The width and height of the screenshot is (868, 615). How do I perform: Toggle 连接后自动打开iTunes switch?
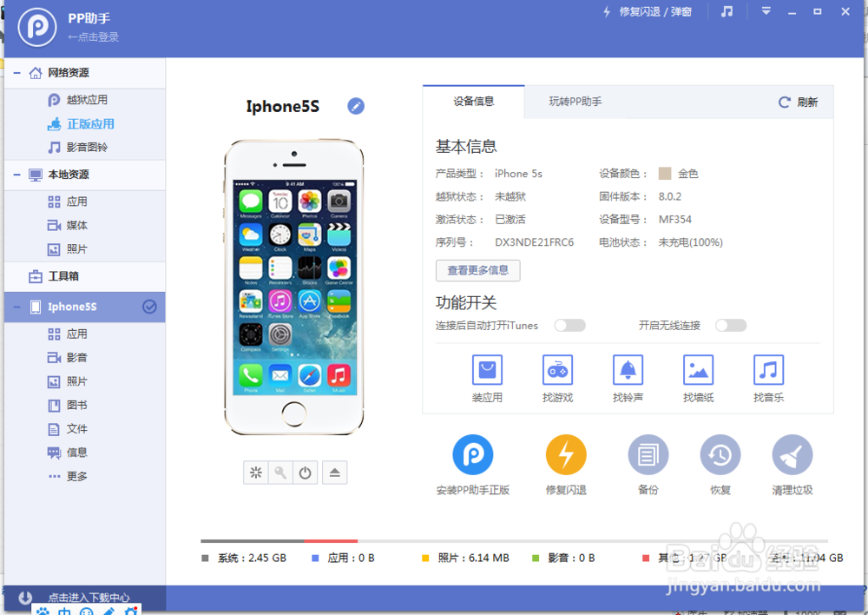(x=570, y=325)
